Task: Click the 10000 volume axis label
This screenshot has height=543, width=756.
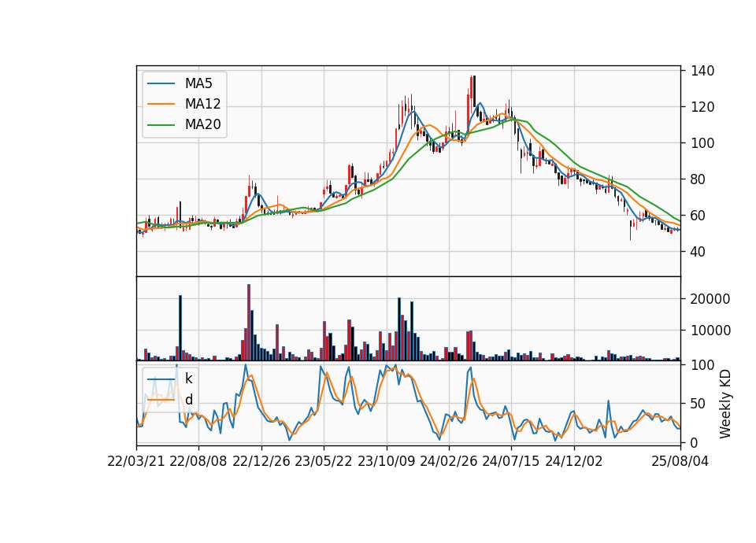Action: [x=710, y=331]
